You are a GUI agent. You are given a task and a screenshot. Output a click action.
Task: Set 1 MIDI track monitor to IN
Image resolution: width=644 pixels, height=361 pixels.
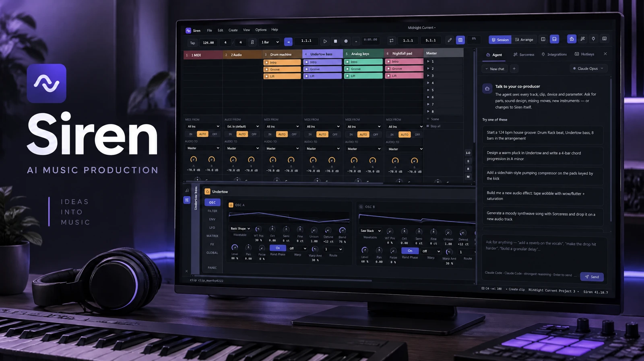pyautogui.click(x=191, y=134)
